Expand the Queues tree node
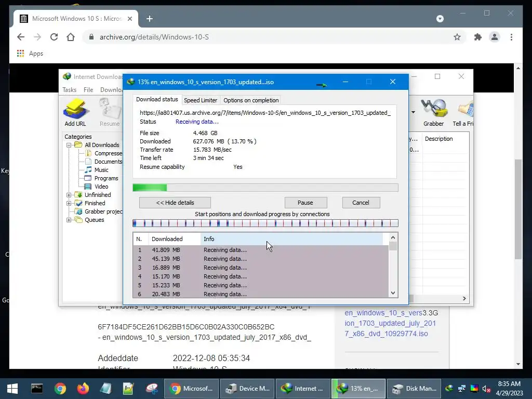 [69, 220]
